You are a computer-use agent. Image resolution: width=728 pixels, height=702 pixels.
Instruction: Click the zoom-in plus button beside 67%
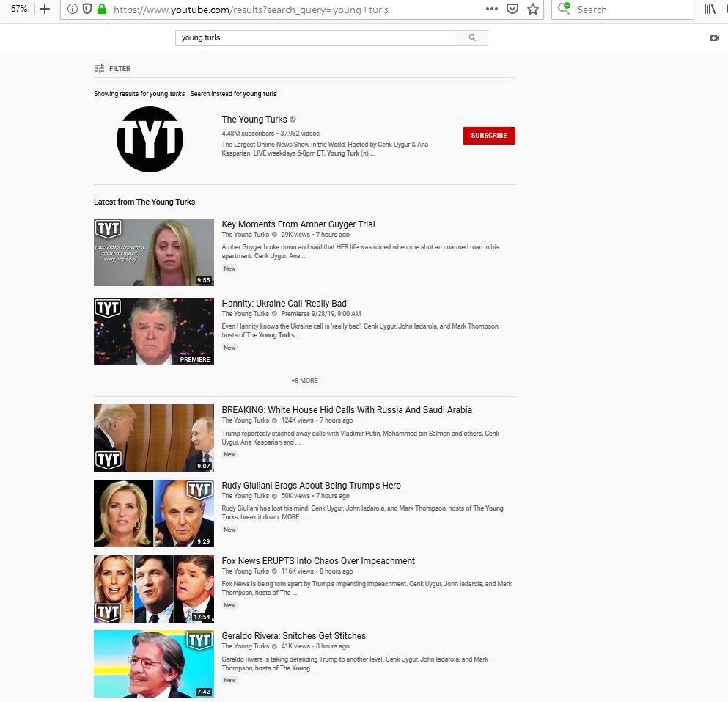[x=45, y=9]
